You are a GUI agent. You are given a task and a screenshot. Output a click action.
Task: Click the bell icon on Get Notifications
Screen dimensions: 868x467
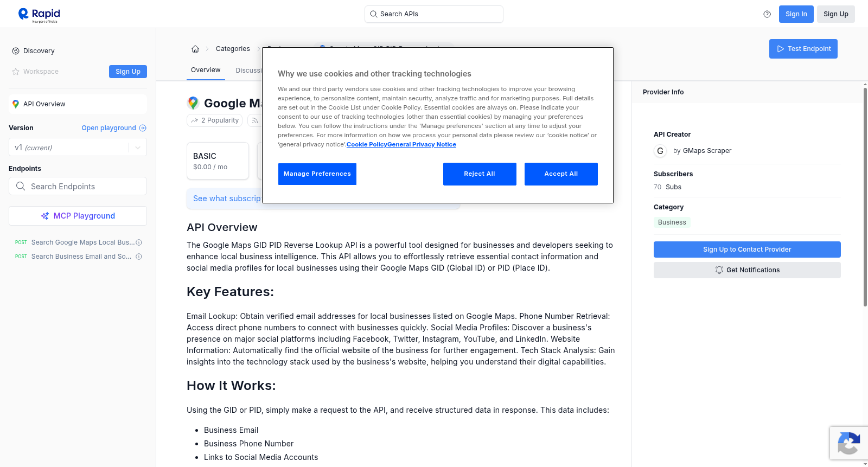(x=719, y=270)
